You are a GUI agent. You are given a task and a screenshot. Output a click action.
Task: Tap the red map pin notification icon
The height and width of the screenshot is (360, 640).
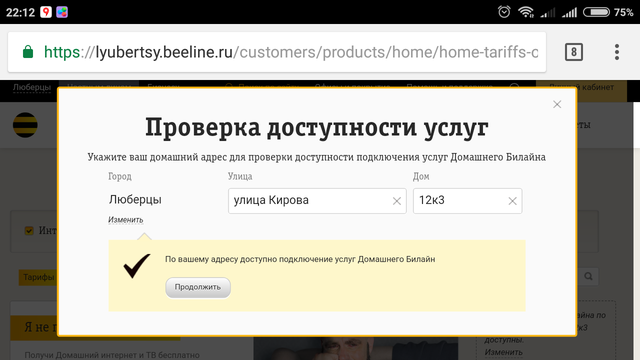(x=46, y=12)
